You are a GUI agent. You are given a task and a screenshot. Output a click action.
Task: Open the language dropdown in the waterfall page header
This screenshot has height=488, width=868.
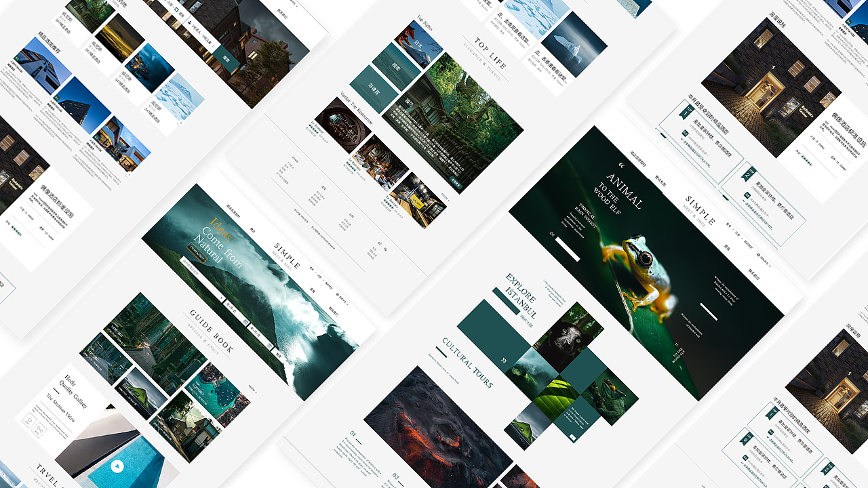point(342,298)
